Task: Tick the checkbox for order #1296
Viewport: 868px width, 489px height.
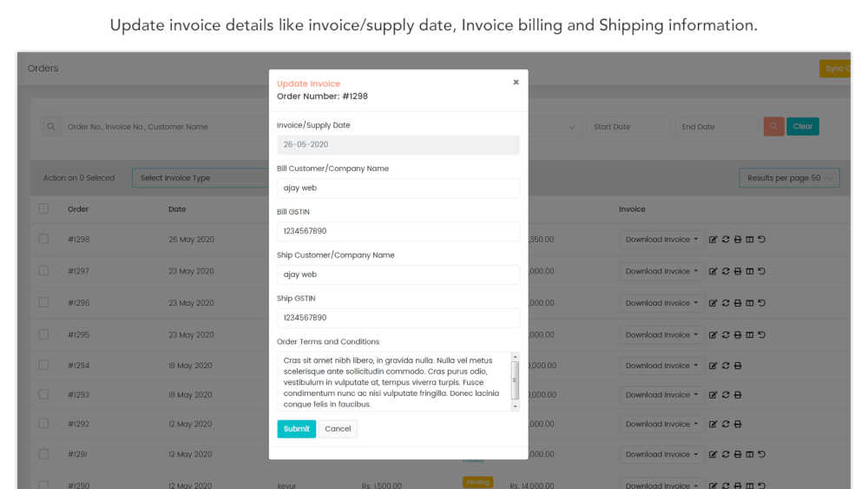Action: tap(43, 302)
